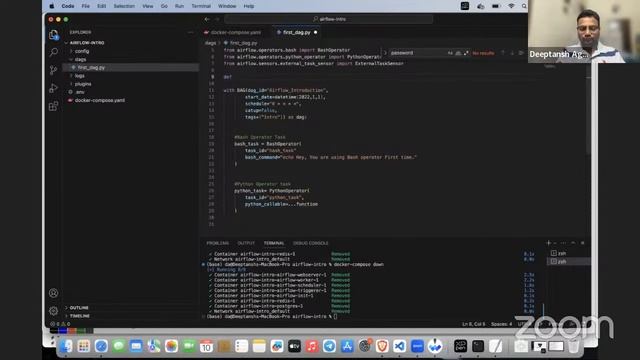Viewport: 640px width, 360px height.
Task: Open Music app from the Dock
Action: [312, 346]
